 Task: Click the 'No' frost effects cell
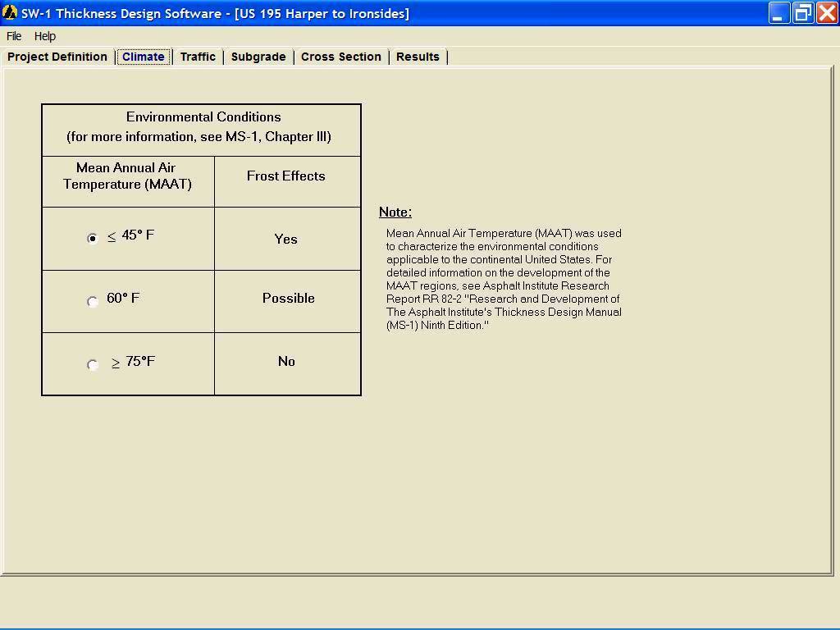pyautogui.click(x=286, y=362)
